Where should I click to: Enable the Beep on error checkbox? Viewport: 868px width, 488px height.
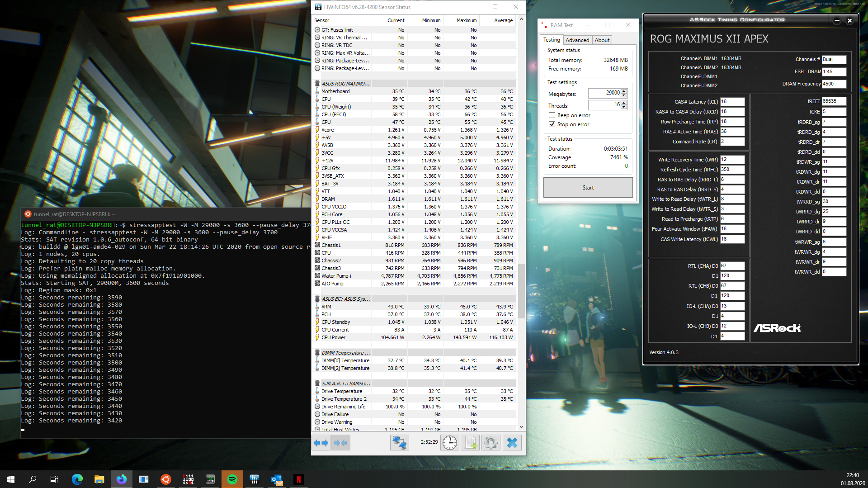click(x=552, y=115)
